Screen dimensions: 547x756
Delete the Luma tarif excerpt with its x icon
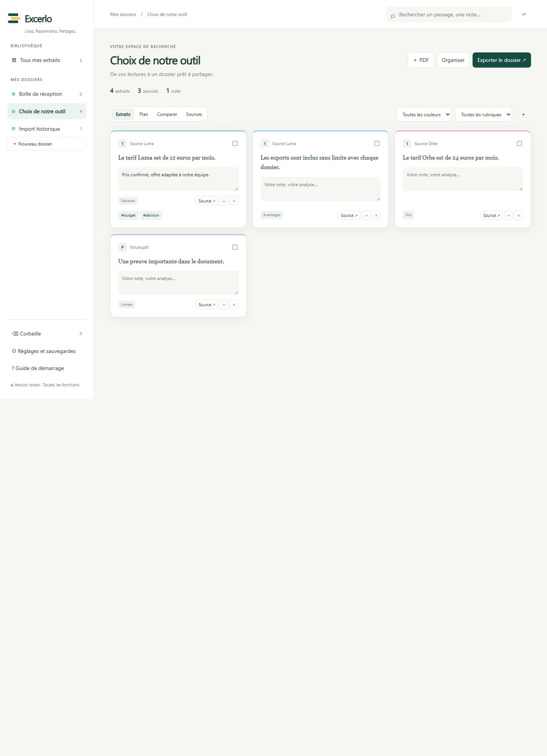point(234,201)
